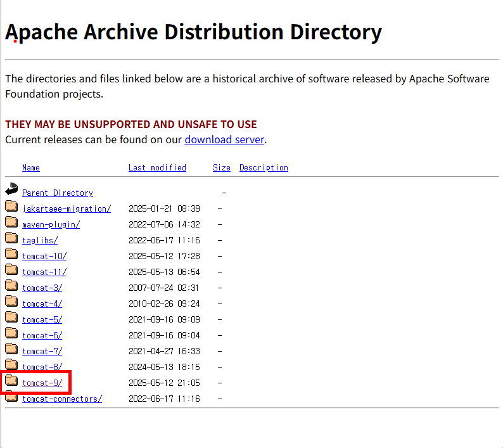This screenshot has height=448, width=503.
Task: Click folder icon beside tomcat-3/
Action: point(11,285)
